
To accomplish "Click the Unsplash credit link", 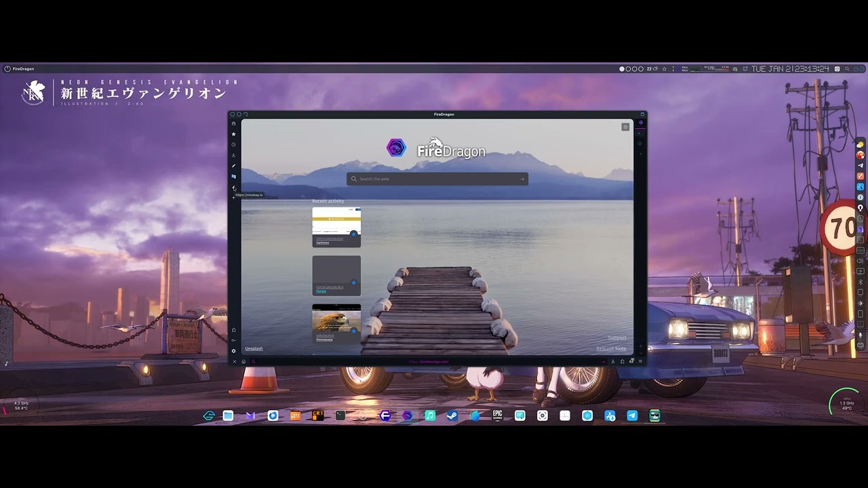I will 254,348.
